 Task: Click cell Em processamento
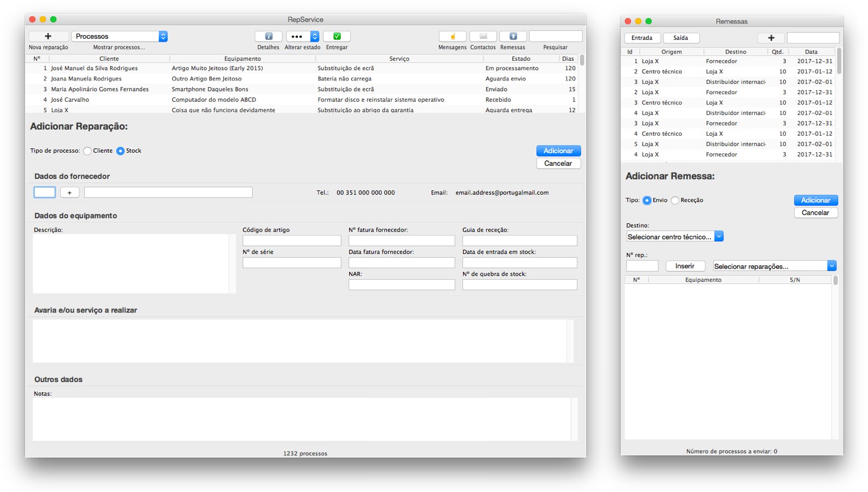(x=512, y=68)
